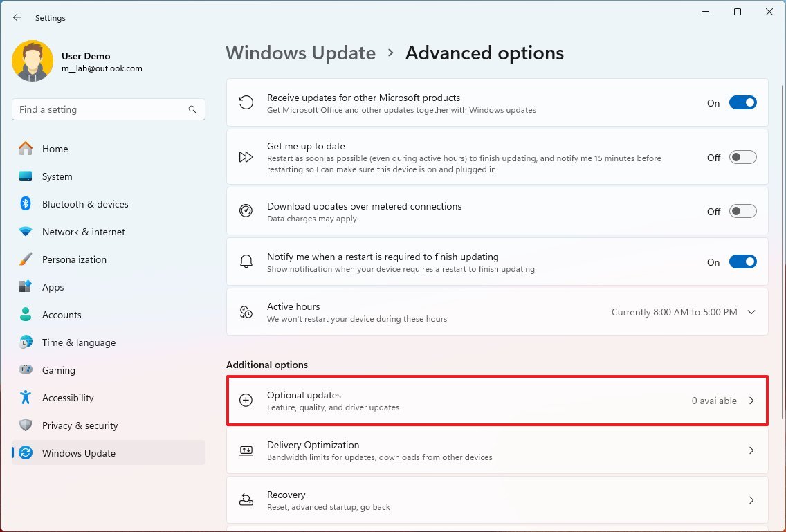Toggle off Receive updates for other Microsoft products

click(x=742, y=102)
